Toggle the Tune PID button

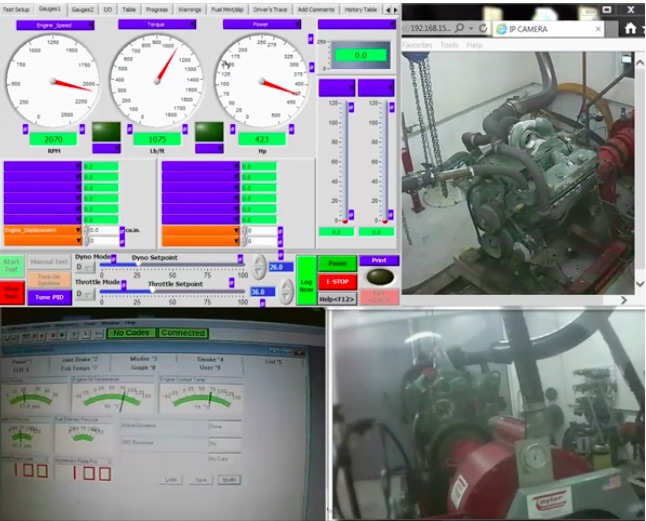point(48,297)
